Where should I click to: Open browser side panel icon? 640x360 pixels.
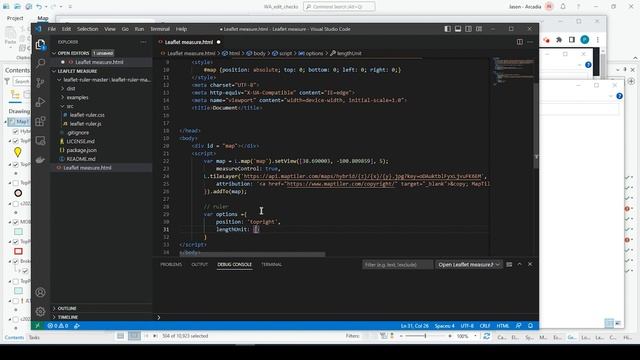pyautogui.click(x=572, y=40)
